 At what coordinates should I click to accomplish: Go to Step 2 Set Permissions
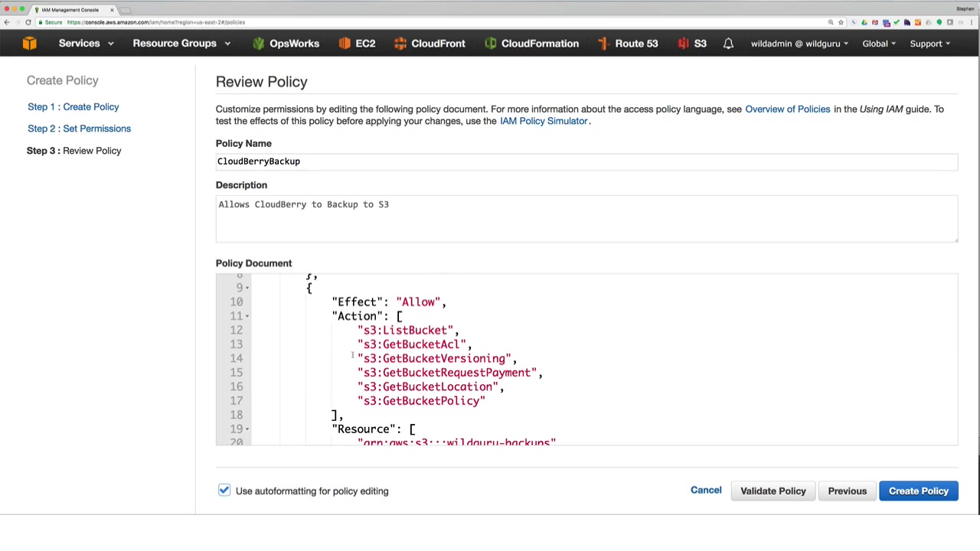(x=79, y=129)
